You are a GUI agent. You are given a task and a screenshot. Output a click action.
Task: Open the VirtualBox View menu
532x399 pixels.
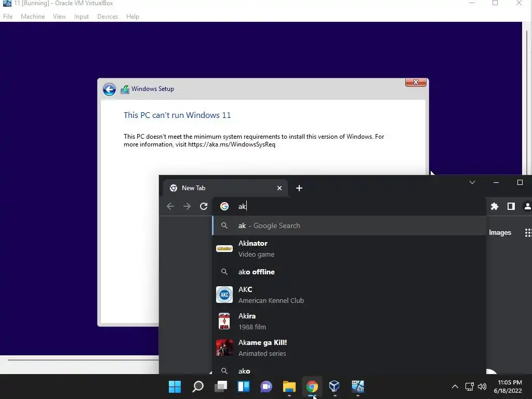coord(59,16)
